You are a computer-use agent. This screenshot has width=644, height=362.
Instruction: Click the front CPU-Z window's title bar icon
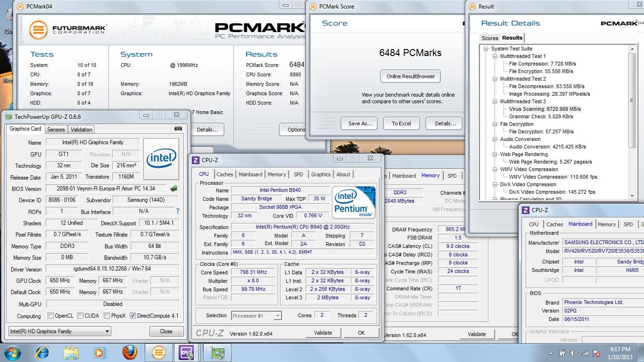196,160
